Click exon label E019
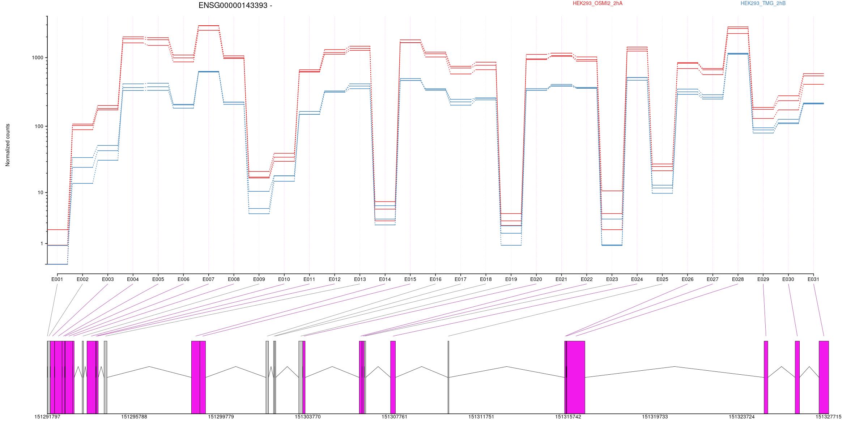Viewport: 868px width, 434px height. [x=511, y=279]
